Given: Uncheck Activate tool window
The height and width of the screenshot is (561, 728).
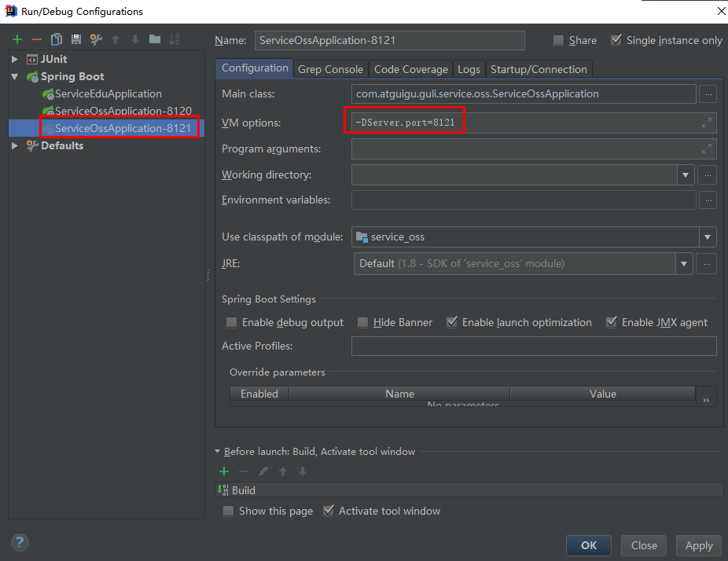Looking at the screenshot, I should point(329,511).
